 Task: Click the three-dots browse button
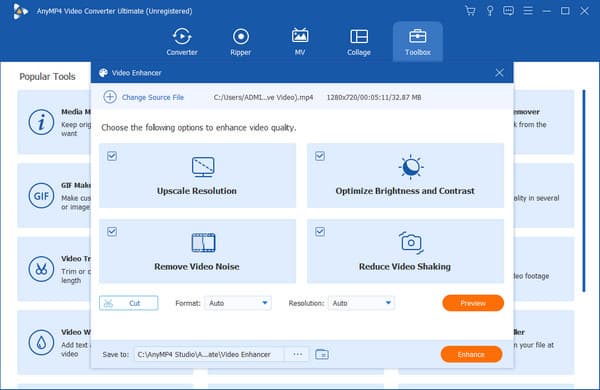[x=298, y=354]
